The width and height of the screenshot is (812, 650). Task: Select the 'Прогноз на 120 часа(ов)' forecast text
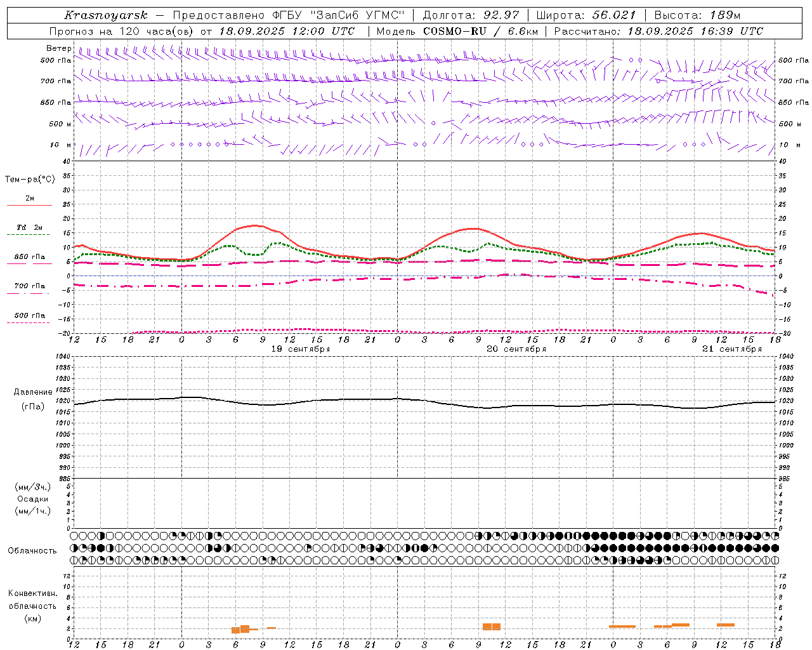click(122, 31)
